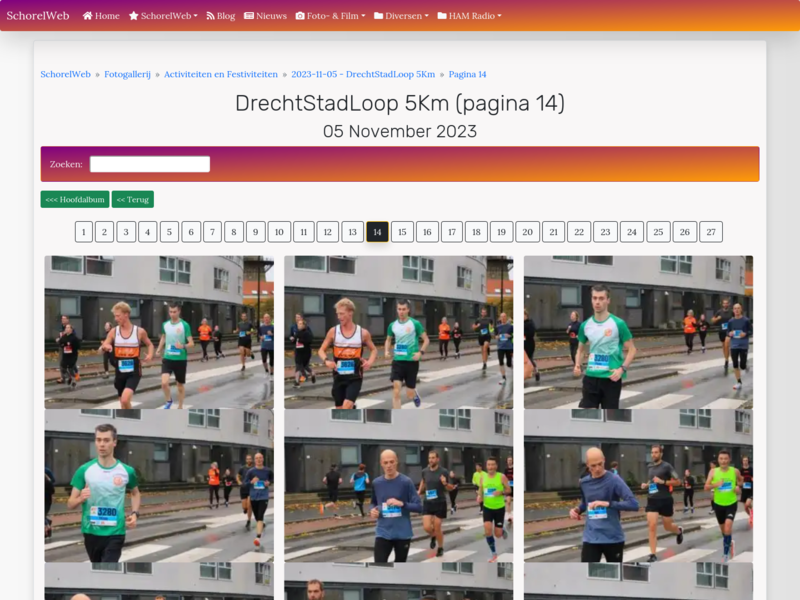This screenshot has width=800, height=600.
Task: Go to gallery page 6
Action: (x=191, y=232)
